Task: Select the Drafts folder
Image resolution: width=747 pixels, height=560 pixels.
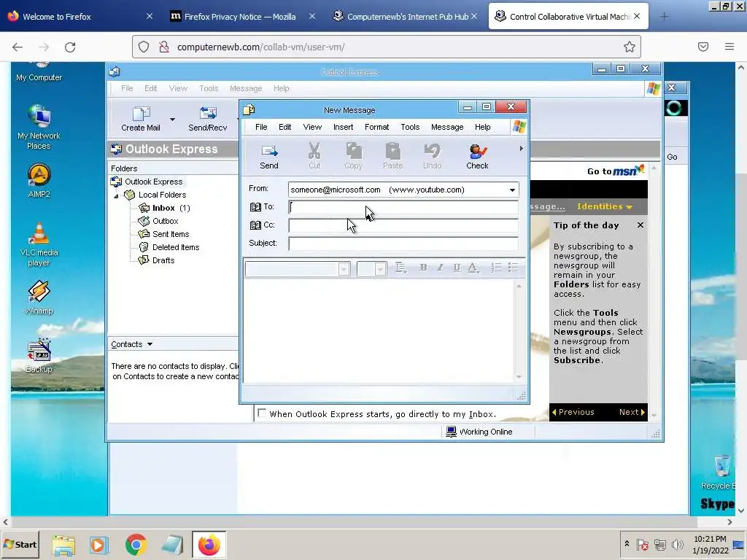Action: coord(156,260)
